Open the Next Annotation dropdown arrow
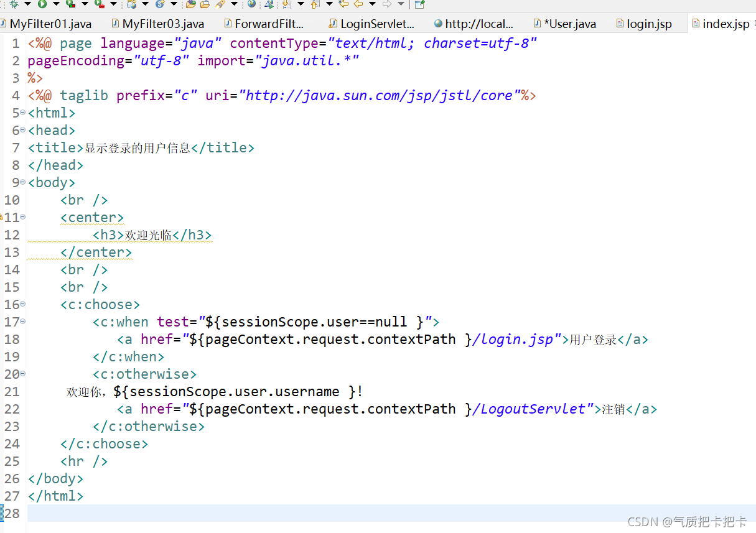The height and width of the screenshot is (533, 756). click(x=301, y=4)
